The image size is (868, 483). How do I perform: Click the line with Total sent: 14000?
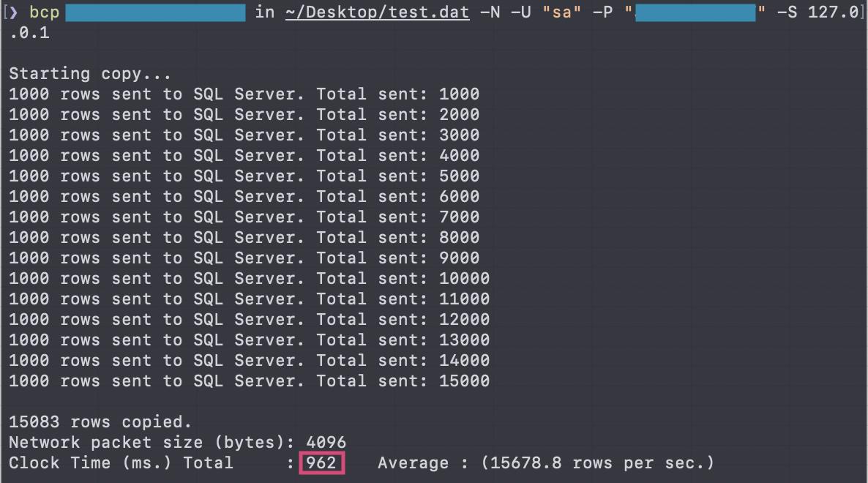[x=249, y=360]
